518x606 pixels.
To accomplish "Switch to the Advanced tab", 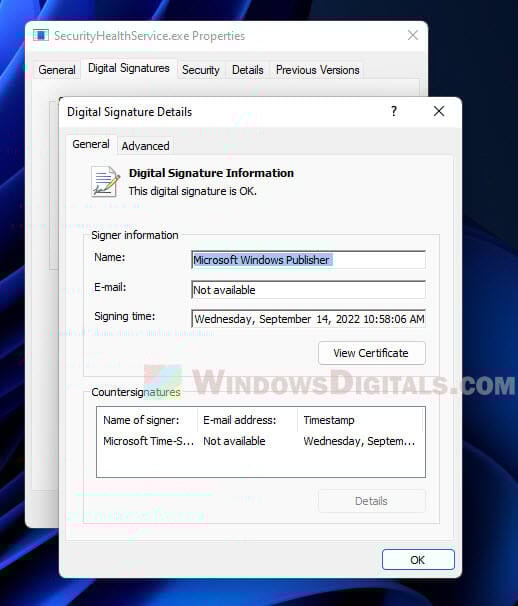I will 145,146.
